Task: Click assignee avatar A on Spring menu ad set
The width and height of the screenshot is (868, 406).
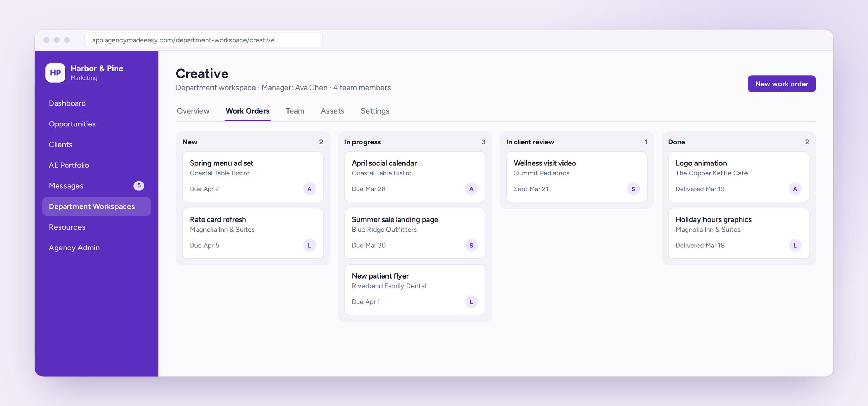Action: (309, 189)
